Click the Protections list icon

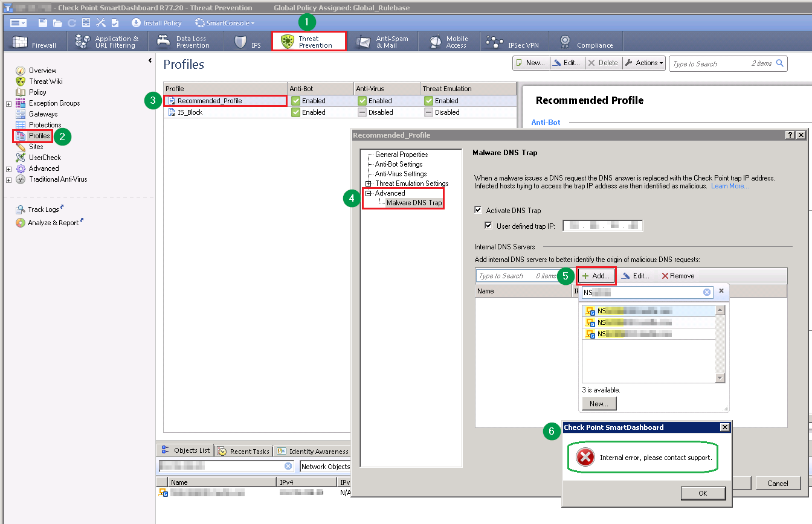(x=21, y=125)
